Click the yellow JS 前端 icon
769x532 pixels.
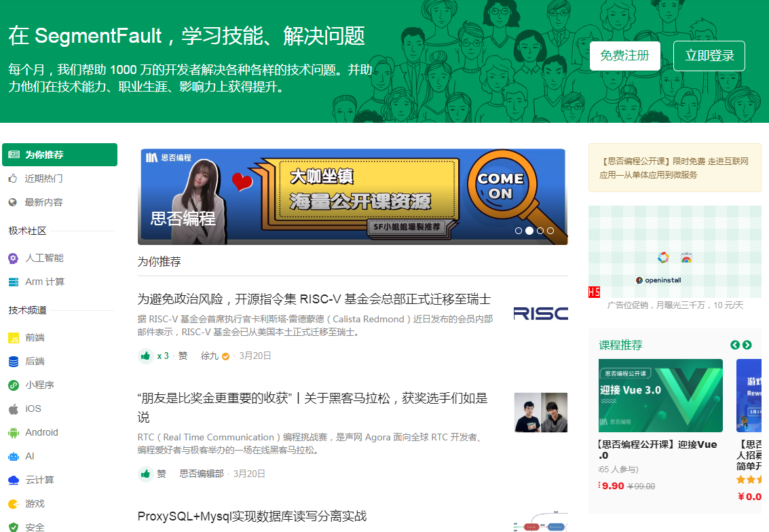tap(14, 338)
